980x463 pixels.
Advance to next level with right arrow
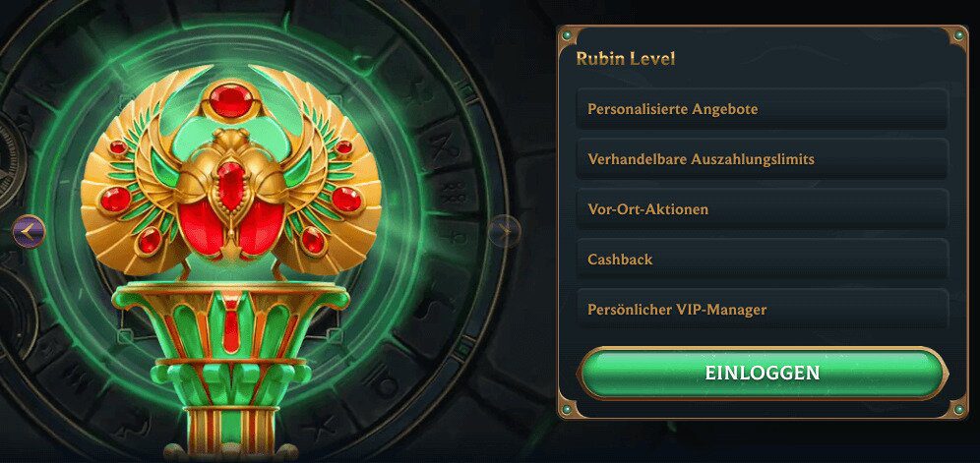click(504, 231)
